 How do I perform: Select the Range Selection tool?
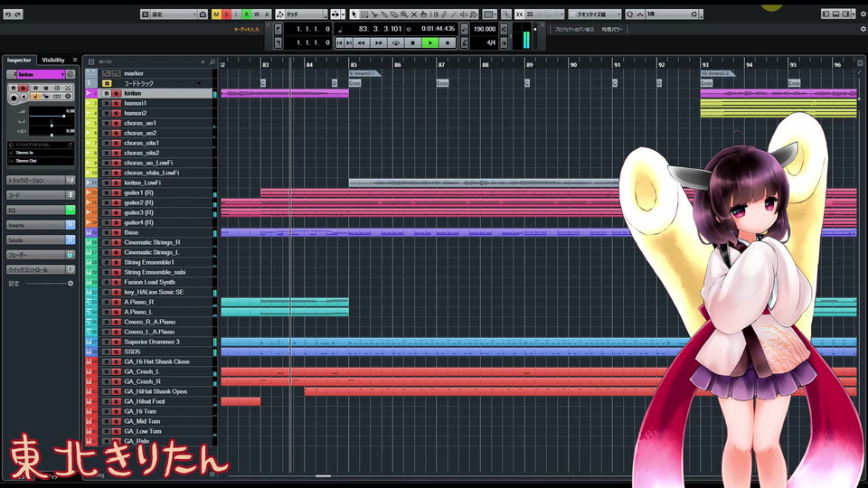point(364,14)
